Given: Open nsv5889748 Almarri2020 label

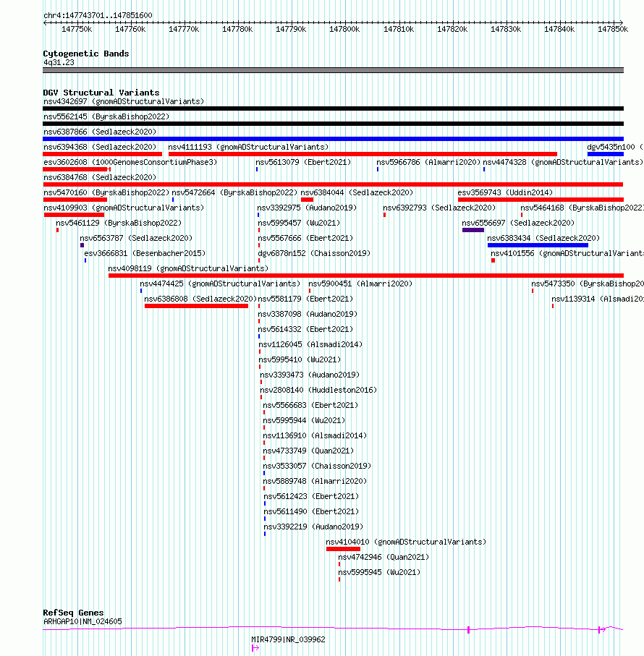Looking at the screenshot, I should point(315,481).
